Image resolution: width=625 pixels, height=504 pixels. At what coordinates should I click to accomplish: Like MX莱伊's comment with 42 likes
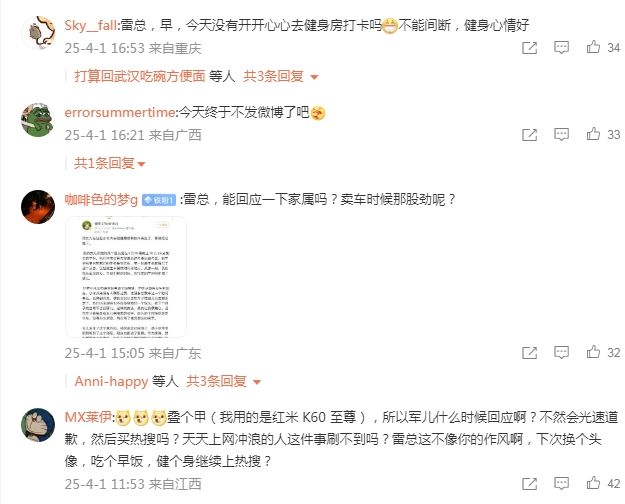click(x=593, y=483)
